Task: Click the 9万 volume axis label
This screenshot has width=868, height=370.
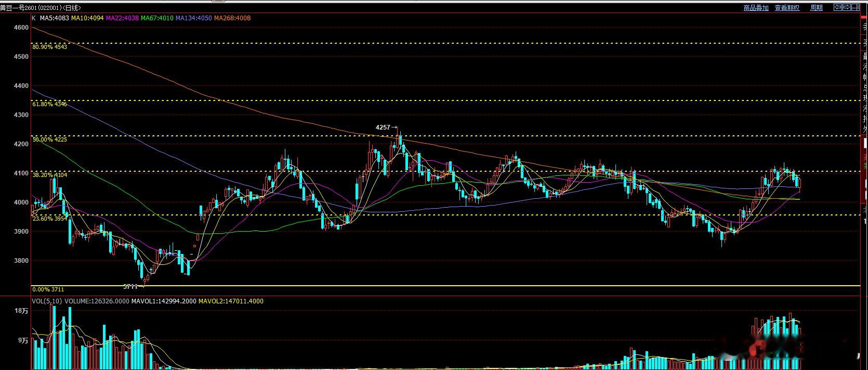Action: [23, 340]
